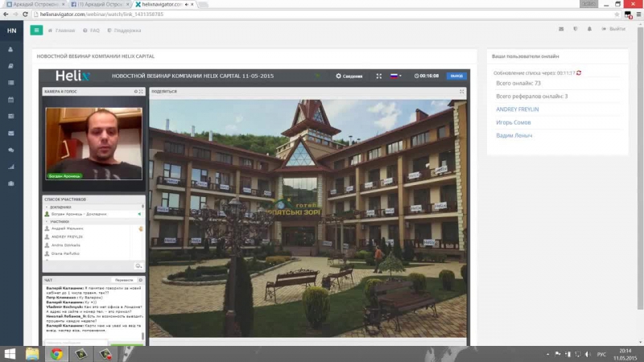Open the mail icon in top-right header
The image size is (644, 362).
point(561,29)
